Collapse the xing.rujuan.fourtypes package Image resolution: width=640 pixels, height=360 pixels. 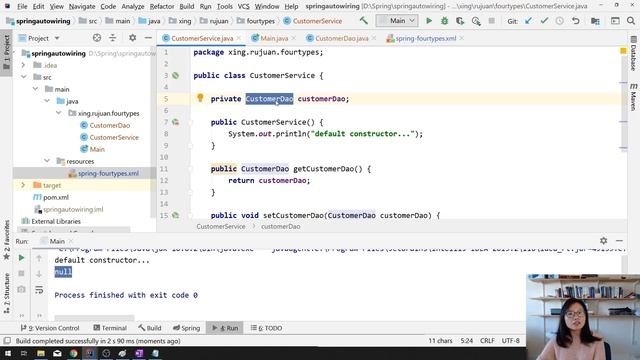[x=59, y=113]
